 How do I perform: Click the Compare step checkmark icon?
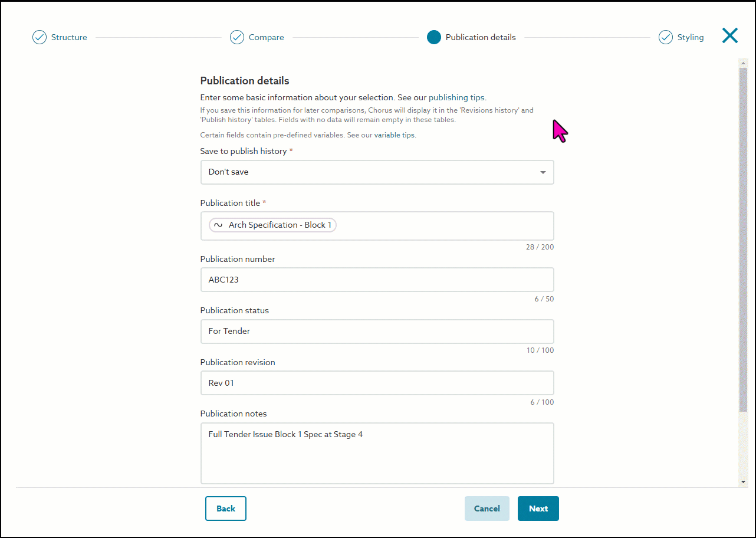237,37
